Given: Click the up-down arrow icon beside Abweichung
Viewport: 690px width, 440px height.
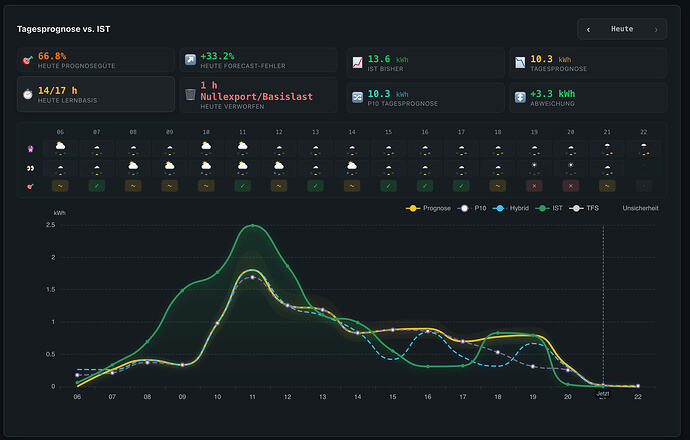Looking at the screenshot, I should click(x=520, y=97).
